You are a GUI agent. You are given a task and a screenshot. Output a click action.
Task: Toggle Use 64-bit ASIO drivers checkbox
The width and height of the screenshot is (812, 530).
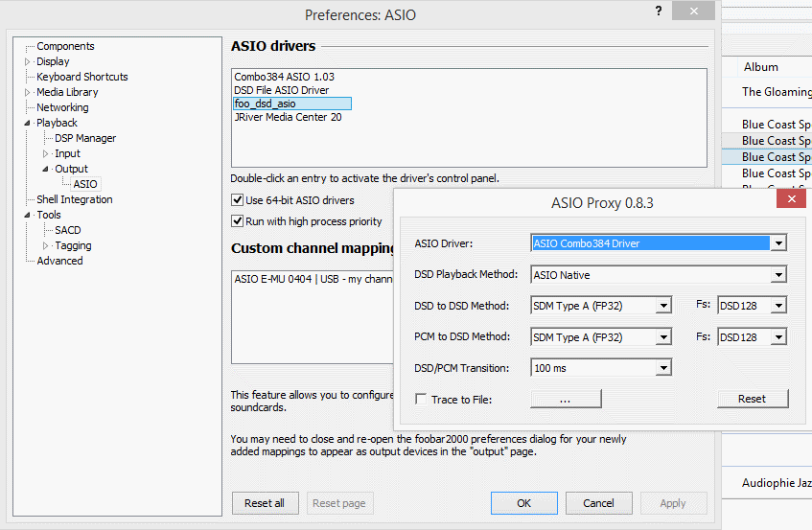(x=238, y=200)
